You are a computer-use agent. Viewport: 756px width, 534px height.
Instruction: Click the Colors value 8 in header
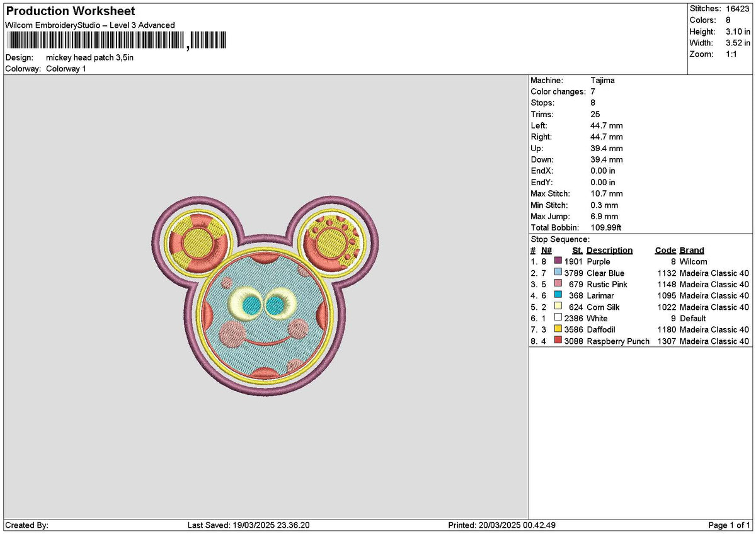728,20
